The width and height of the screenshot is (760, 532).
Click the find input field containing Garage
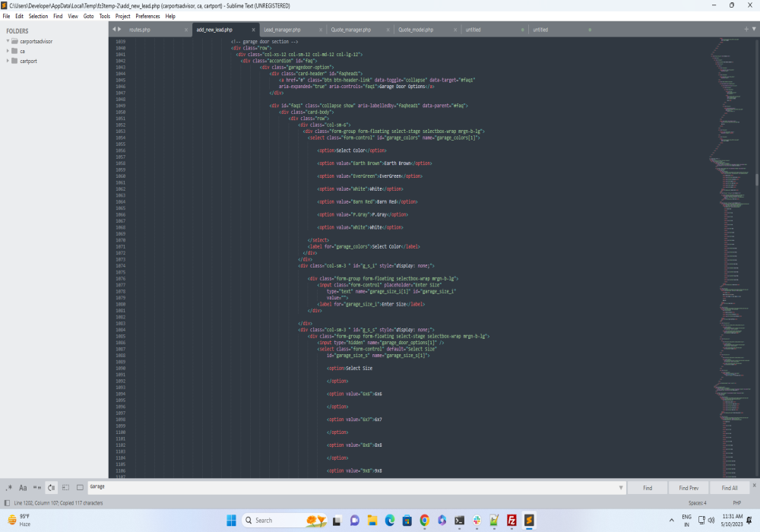click(353, 487)
